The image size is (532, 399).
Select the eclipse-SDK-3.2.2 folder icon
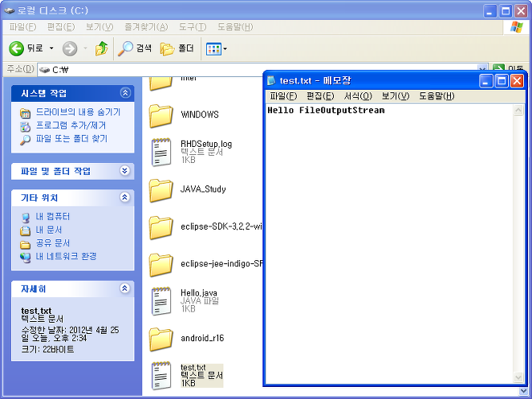(x=160, y=227)
